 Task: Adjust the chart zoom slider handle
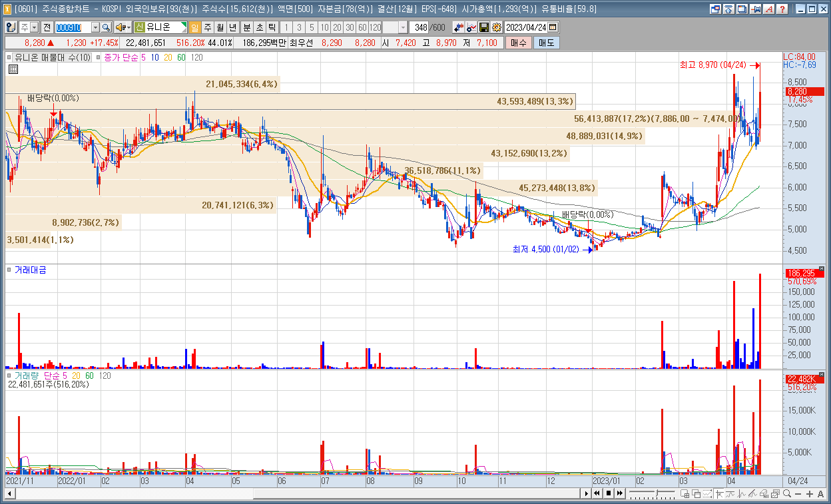(x=657, y=493)
